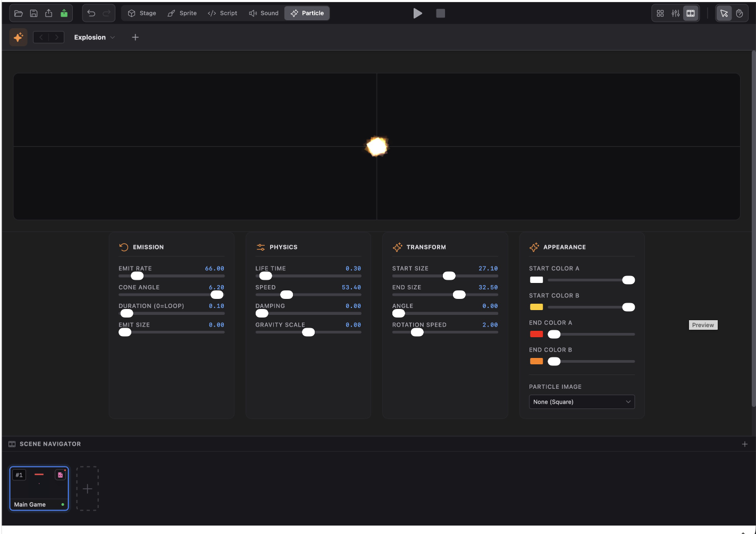Select the Main Game scene thumbnail
The width and height of the screenshot is (756, 534).
coord(39,489)
